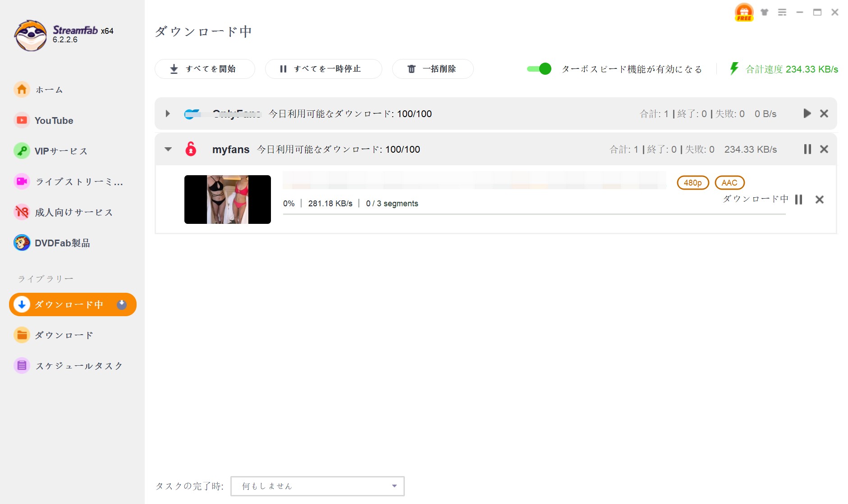Select the ダウンロード中 library tab

pos(73,304)
